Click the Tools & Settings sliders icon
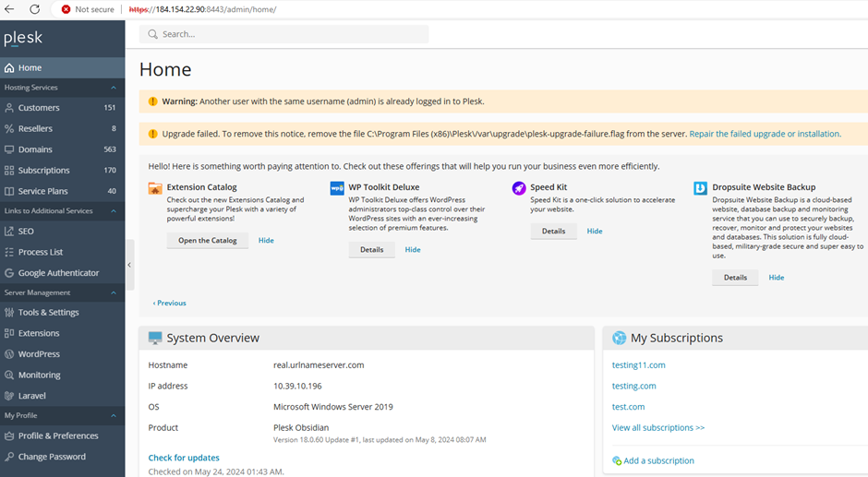 tap(9, 313)
